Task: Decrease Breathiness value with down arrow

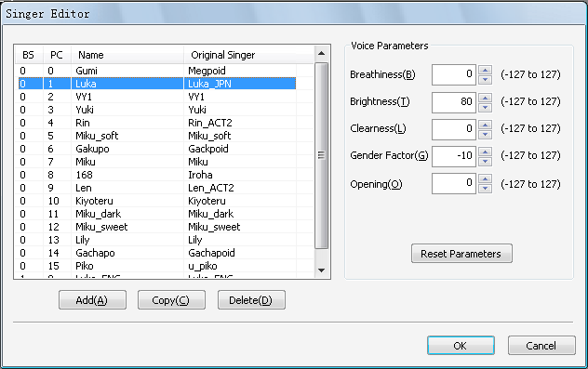Action: [486, 79]
